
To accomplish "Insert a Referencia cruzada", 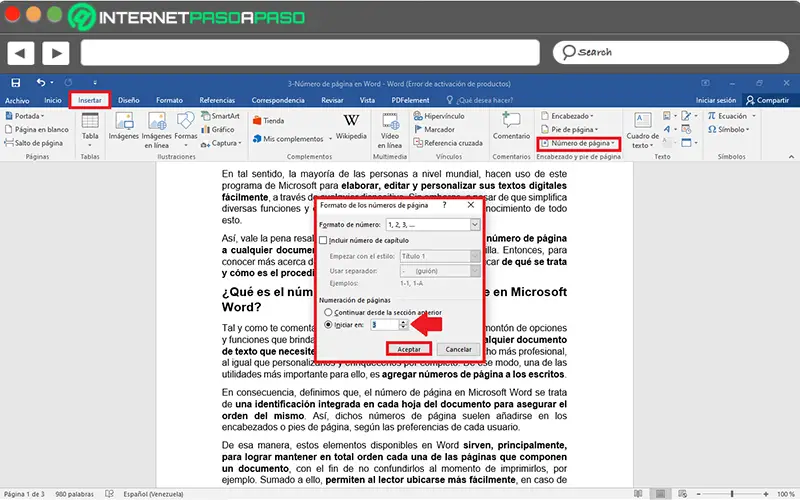I will click(448, 143).
